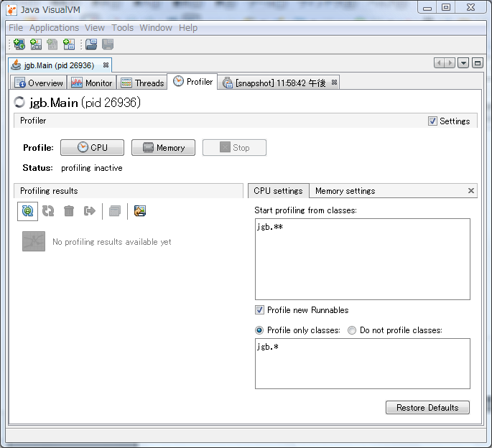Click in Start profiling from classes field

click(x=363, y=259)
